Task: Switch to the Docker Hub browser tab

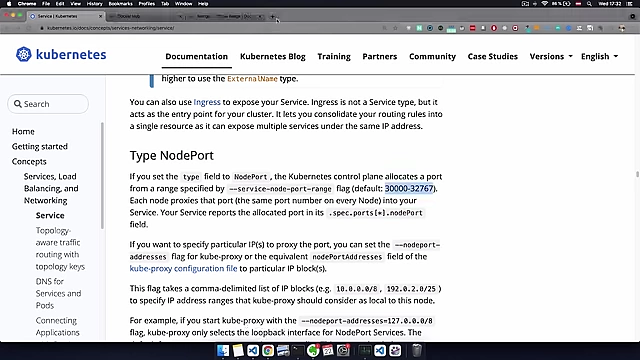Action: click(145, 16)
